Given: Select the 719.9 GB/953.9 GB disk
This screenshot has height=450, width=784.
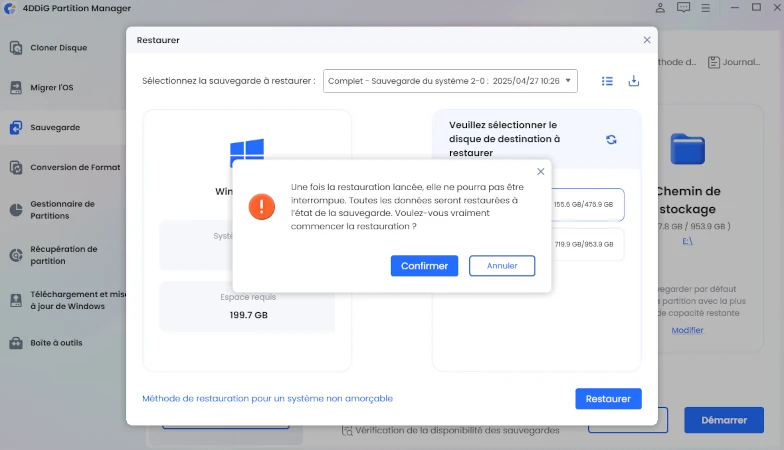Looking at the screenshot, I should point(588,244).
